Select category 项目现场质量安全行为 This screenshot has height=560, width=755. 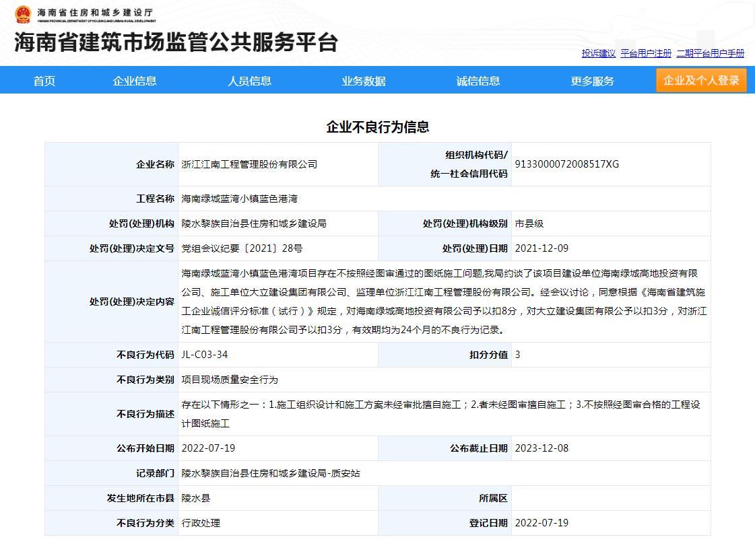[x=230, y=380]
